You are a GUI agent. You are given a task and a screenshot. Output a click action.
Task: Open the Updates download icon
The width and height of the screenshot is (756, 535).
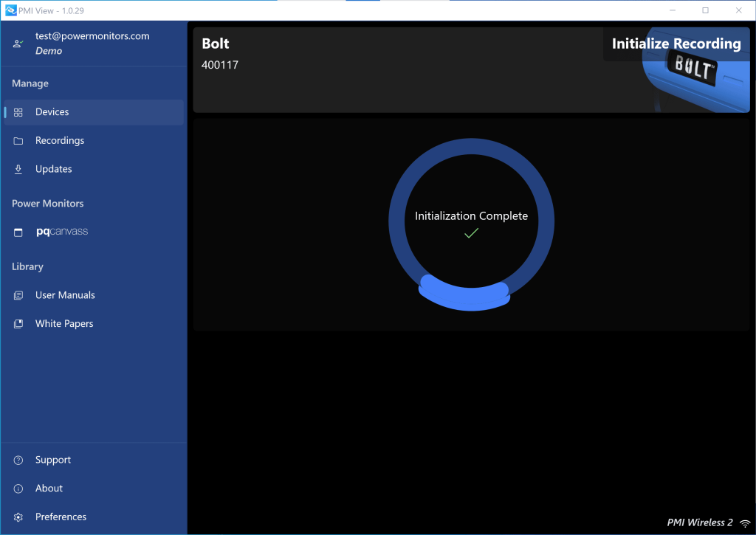pos(18,168)
